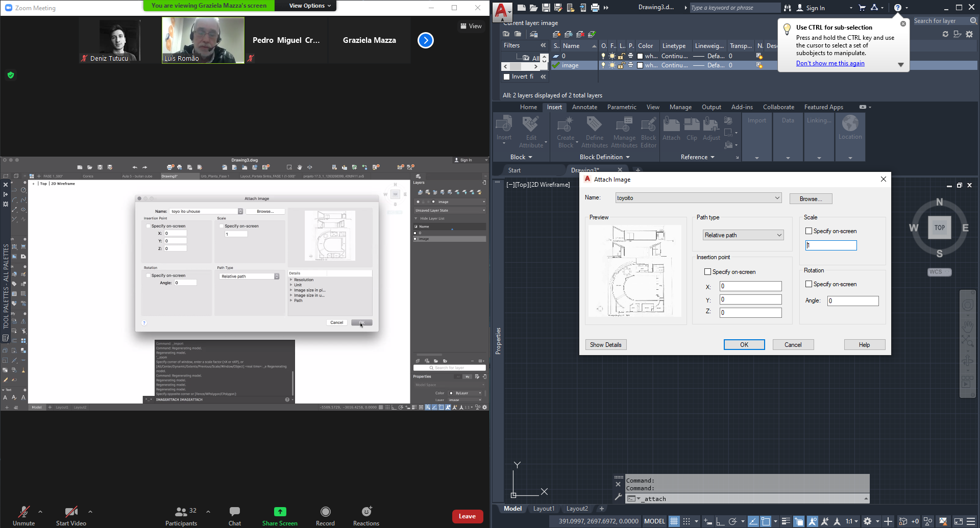Viewport: 980px width, 528px height.
Task: Switch to the Layout1 tab
Action: tap(544, 509)
